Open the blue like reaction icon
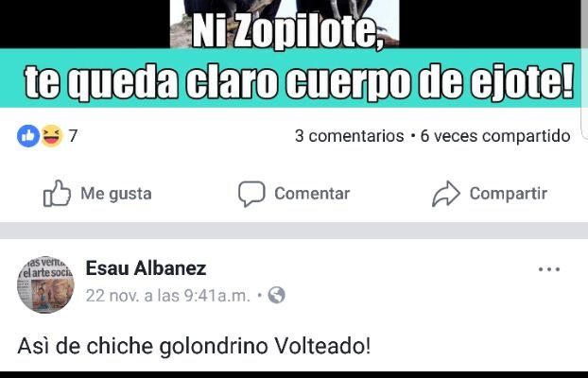This screenshot has height=378, width=588. [x=28, y=136]
